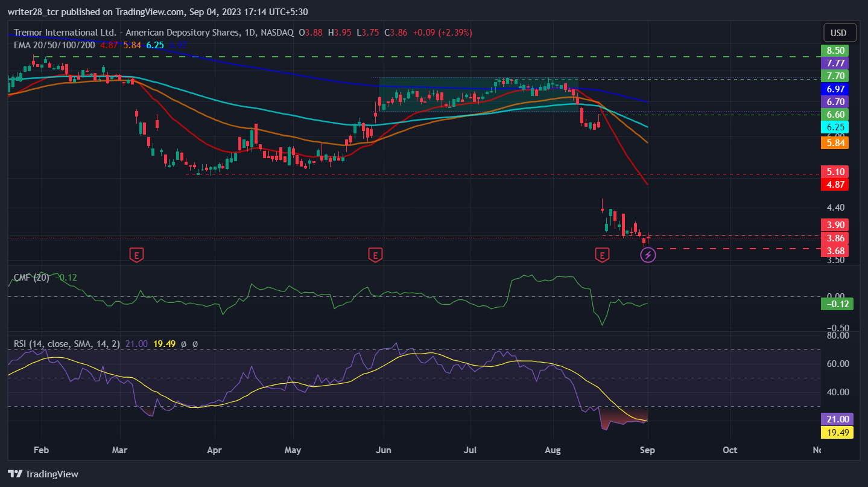Click the 'Aug' label on the time axis
This screenshot has width=868, height=487.
click(x=553, y=450)
